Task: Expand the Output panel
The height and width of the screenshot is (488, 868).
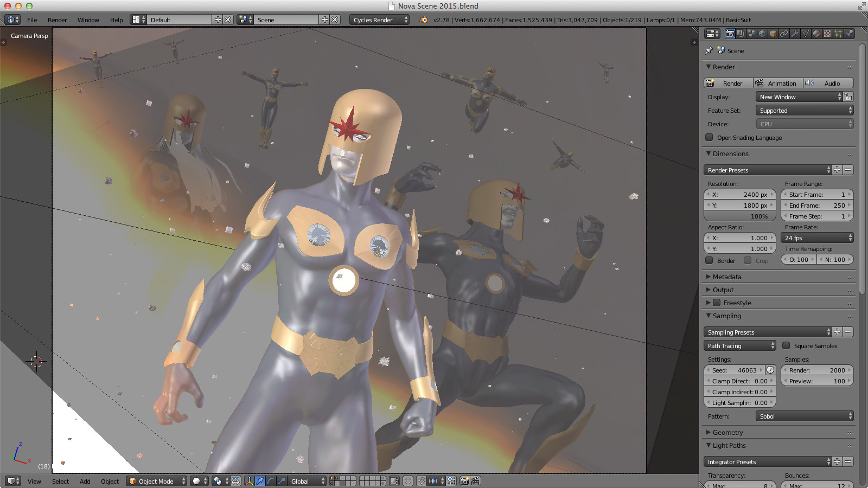Action: (x=723, y=290)
